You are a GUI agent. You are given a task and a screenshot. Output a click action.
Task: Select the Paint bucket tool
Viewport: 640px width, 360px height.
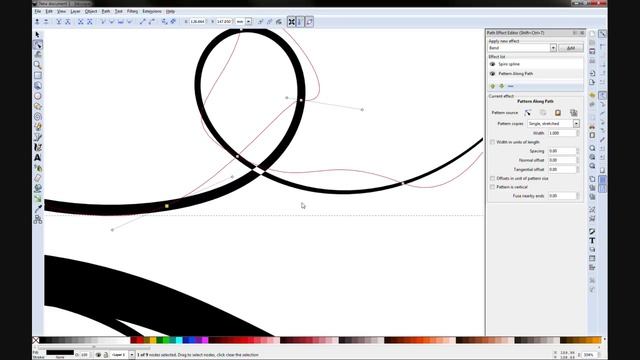(38, 188)
